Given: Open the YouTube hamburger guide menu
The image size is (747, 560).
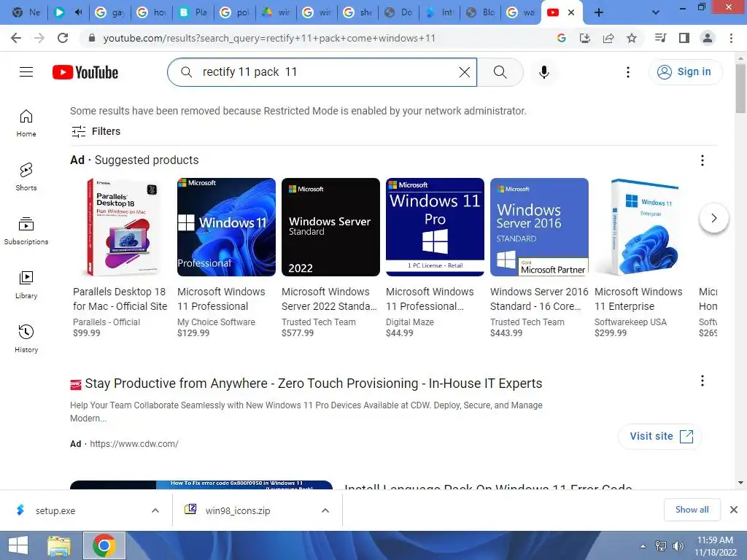Looking at the screenshot, I should coord(26,72).
